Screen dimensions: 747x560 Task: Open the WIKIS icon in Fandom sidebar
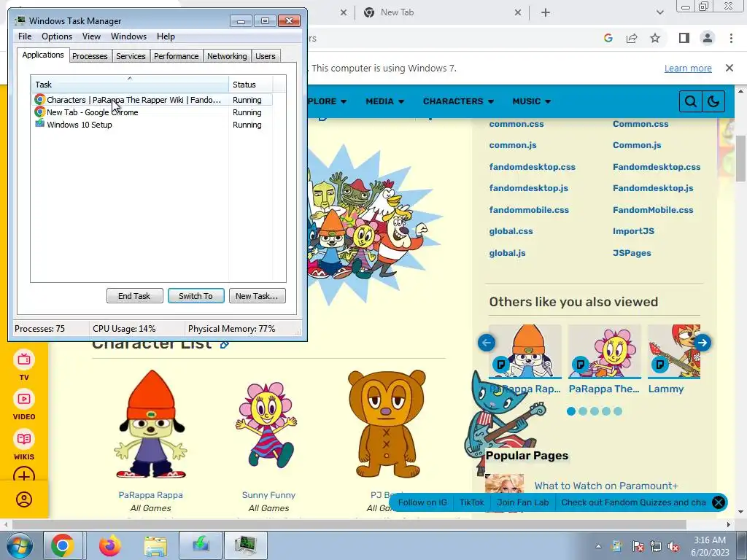[x=24, y=445]
